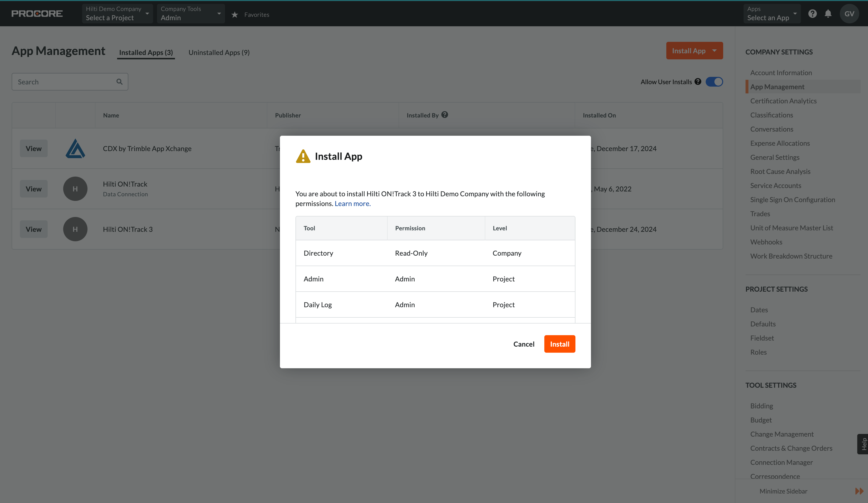Open Root Cause Analysis settings
This screenshot has width=868, height=503.
[x=781, y=172]
